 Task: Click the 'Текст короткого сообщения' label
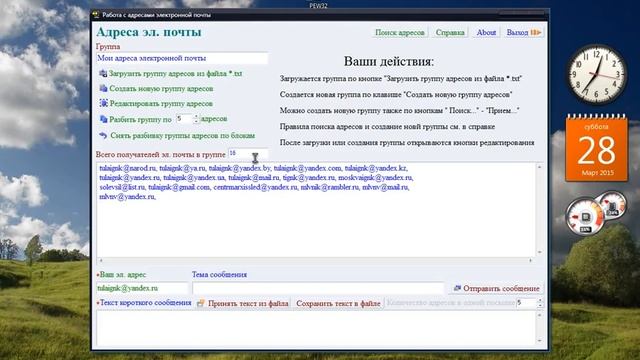145,303
